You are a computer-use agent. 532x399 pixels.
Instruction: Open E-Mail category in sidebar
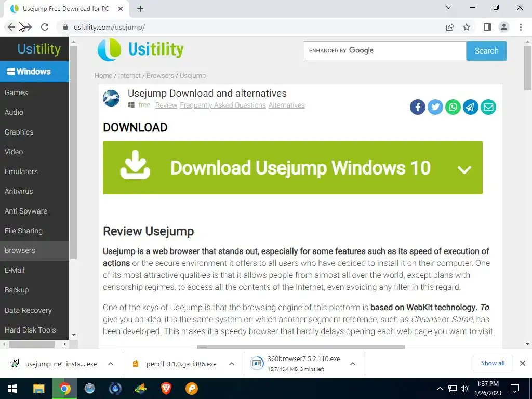pyautogui.click(x=34, y=270)
